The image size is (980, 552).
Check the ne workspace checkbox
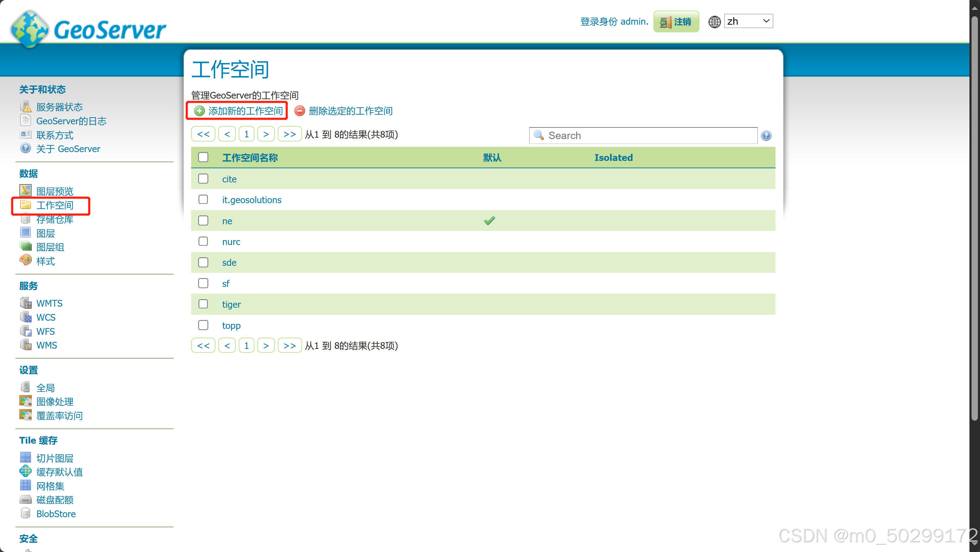point(203,220)
